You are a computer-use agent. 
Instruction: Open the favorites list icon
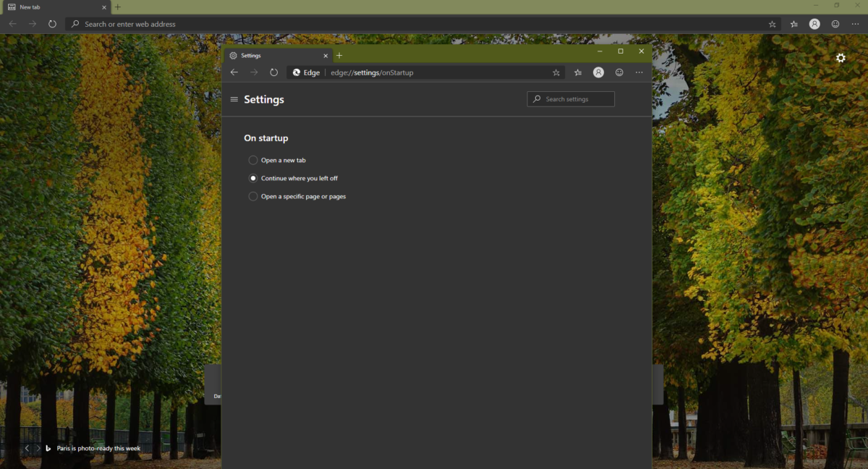coord(577,72)
